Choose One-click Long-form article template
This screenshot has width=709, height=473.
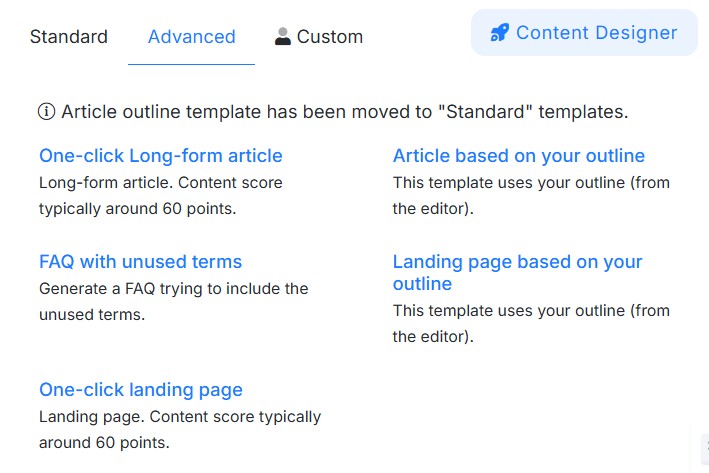click(160, 156)
